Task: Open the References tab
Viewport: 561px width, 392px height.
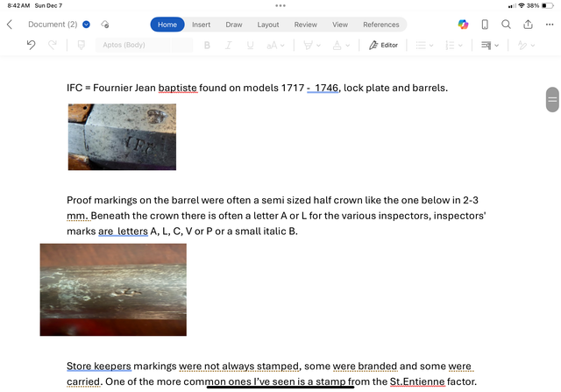Action: pos(381,25)
